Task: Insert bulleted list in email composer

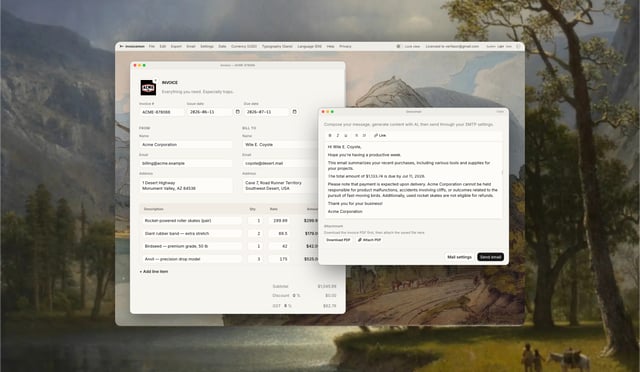Action: click(x=356, y=135)
